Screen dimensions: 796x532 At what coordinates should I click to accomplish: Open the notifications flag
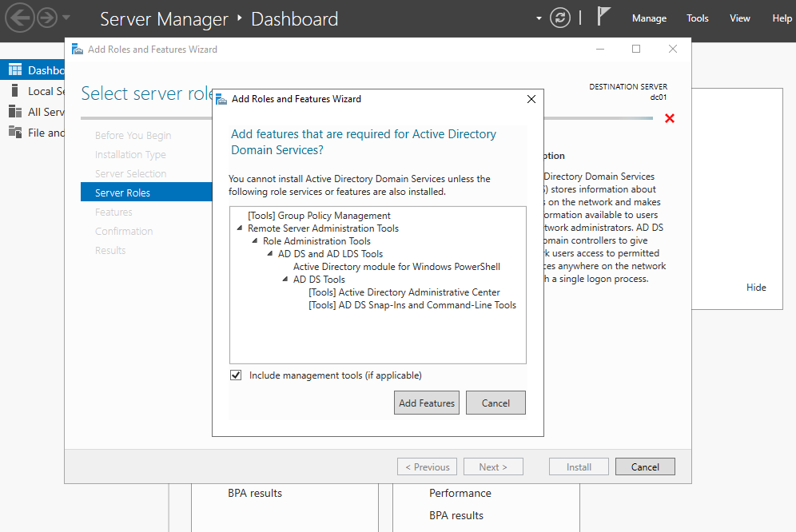(x=603, y=16)
